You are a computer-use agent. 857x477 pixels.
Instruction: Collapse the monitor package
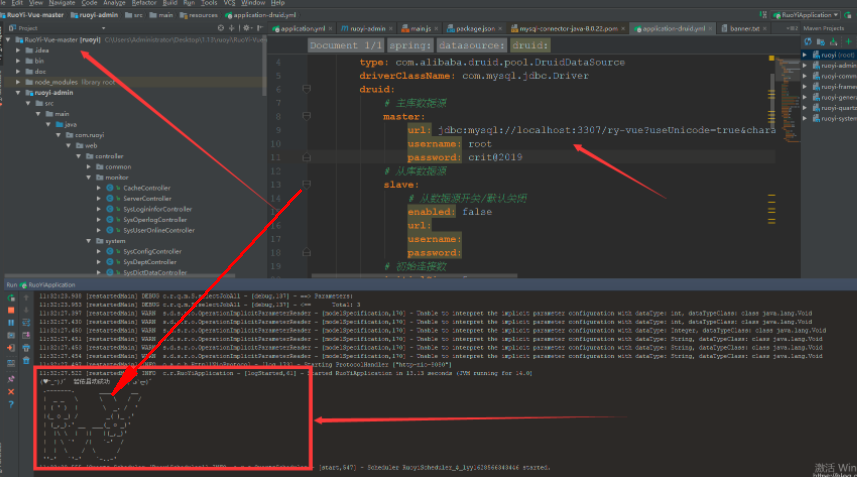click(89, 178)
